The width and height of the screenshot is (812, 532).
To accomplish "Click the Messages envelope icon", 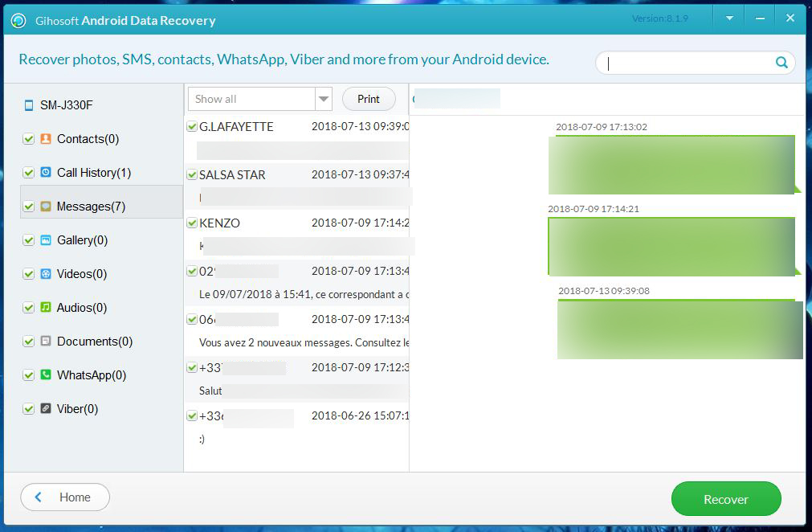I will click(46, 207).
